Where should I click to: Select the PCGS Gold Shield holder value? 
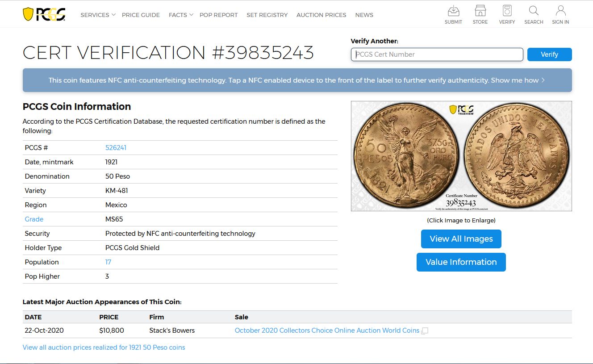click(x=132, y=248)
